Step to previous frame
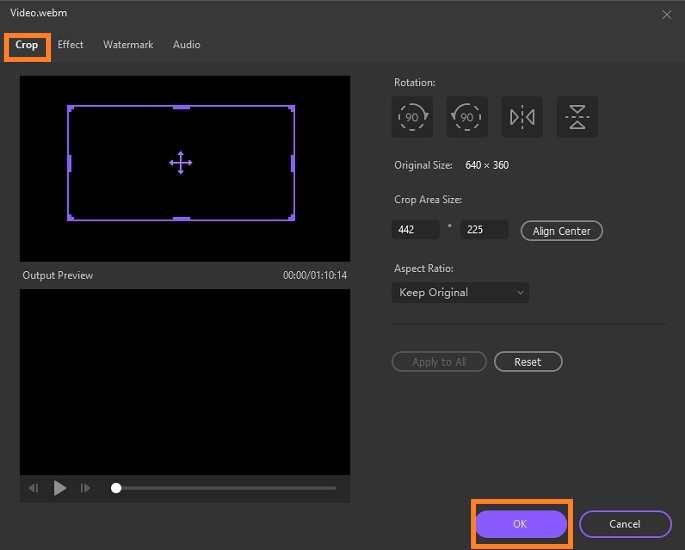Viewport: 685px width, 550px height. (x=34, y=488)
